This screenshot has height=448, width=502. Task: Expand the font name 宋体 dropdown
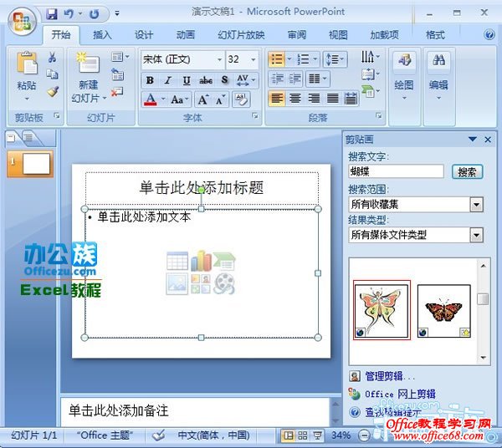coord(219,59)
